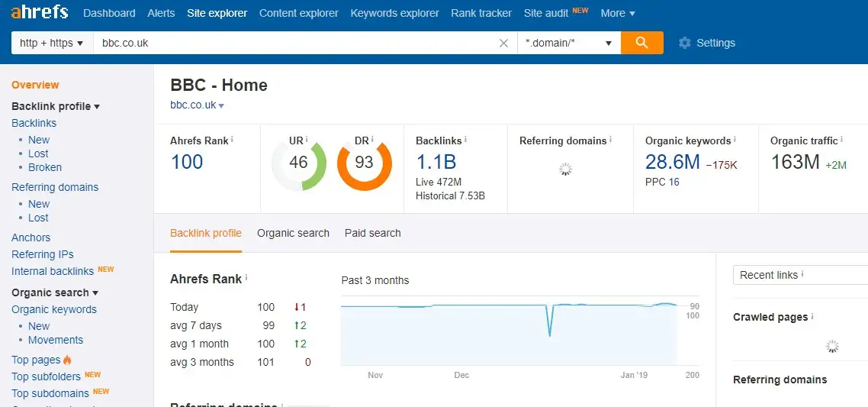Open the bbc.co.uk URL dropdown arrow
Screen dimensions: 868x407
click(x=221, y=105)
